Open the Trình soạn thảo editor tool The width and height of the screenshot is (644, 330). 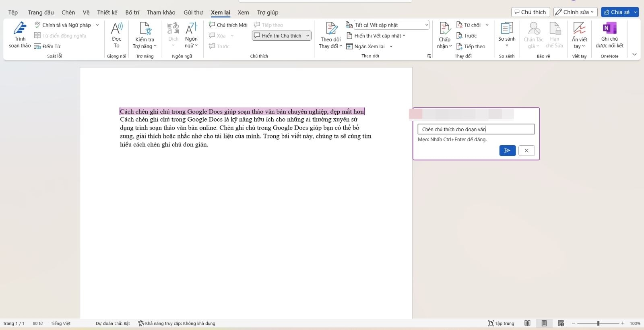20,35
